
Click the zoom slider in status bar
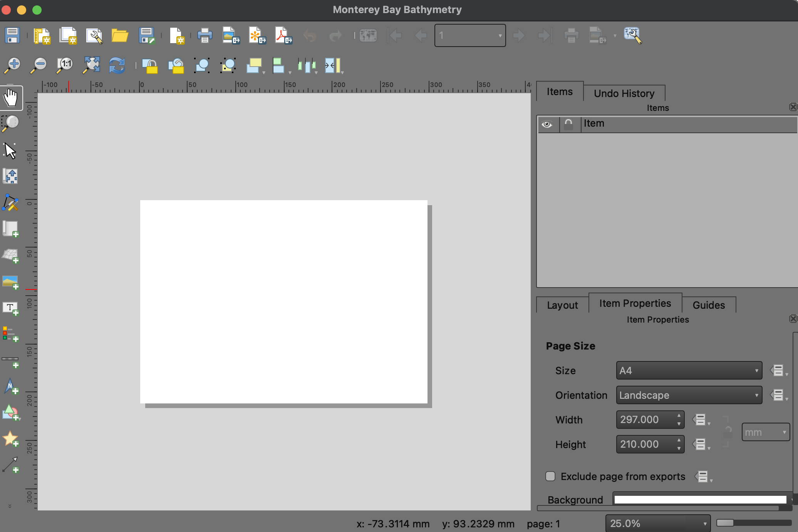pyautogui.click(x=754, y=523)
